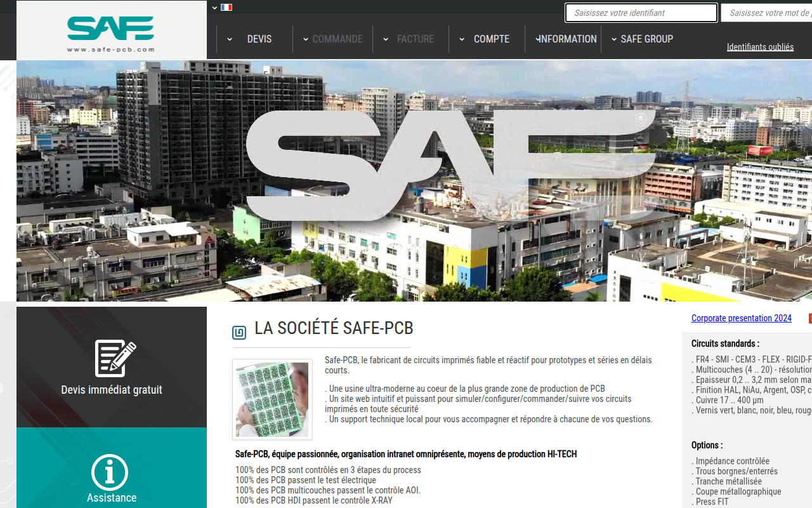Viewport: 812px width, 508px height.
Task: Click the bold 'équipe passionnée' line
Action: tap(406, 454)
